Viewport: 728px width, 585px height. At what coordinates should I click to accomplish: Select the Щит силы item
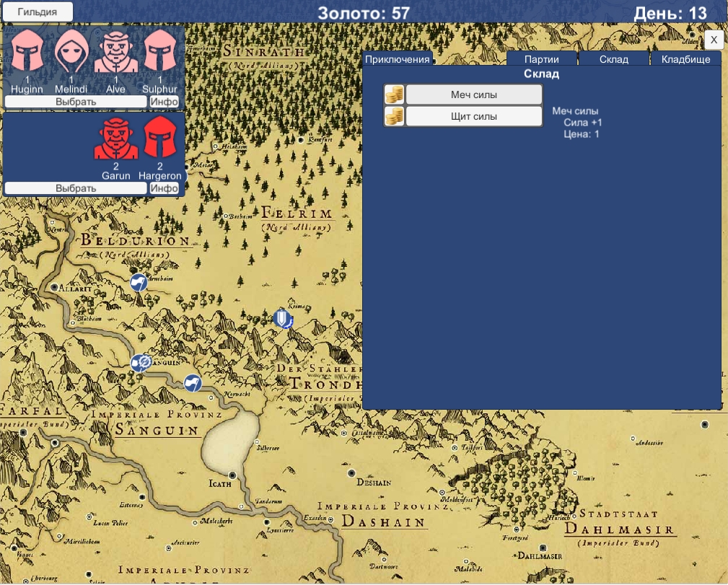tap(474, 116)
